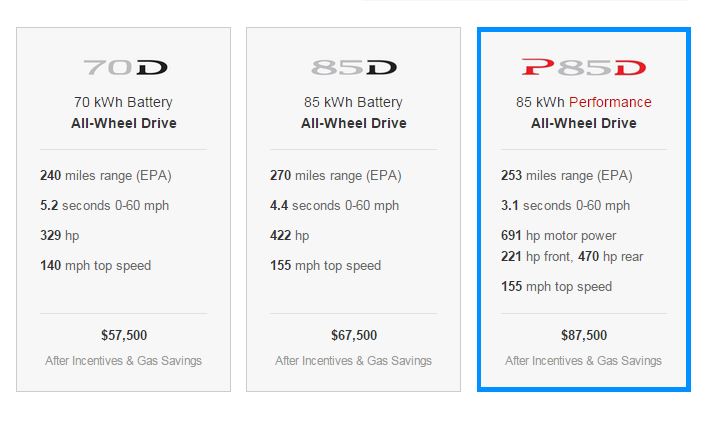Click After Incentives & Gas Savings under $67,500

pyautogui.click(x=354, y=361)
